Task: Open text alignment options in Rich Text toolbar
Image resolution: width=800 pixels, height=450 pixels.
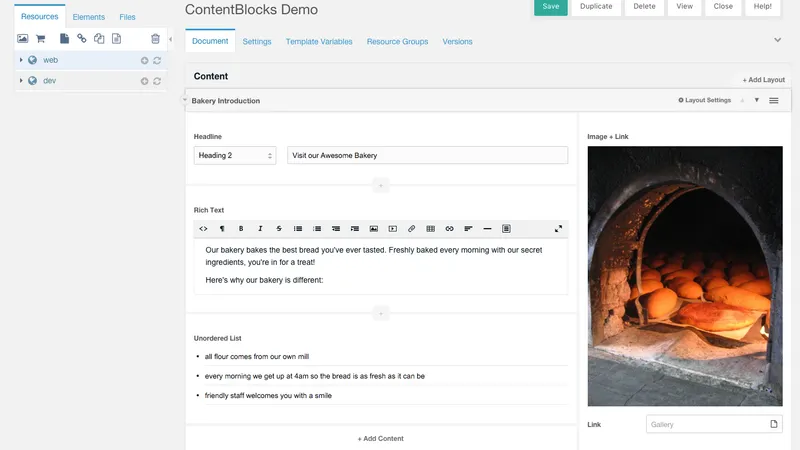Action: 468,229
